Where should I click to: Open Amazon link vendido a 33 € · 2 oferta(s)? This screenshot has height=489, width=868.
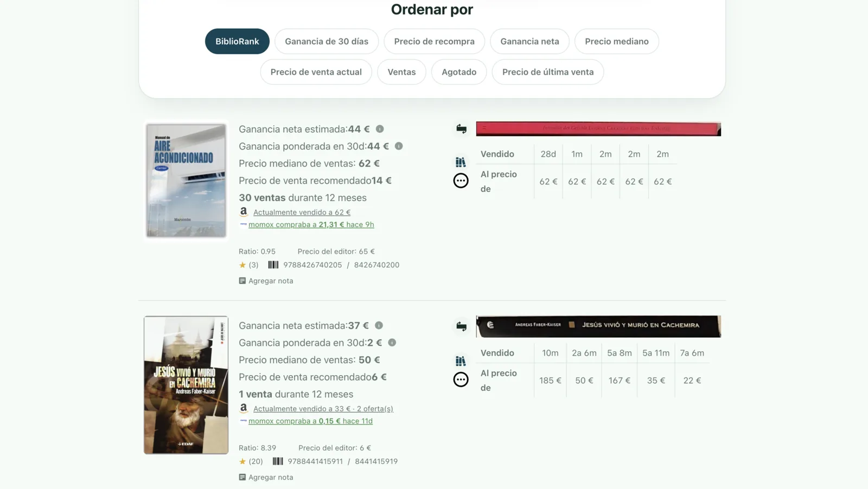323,409
